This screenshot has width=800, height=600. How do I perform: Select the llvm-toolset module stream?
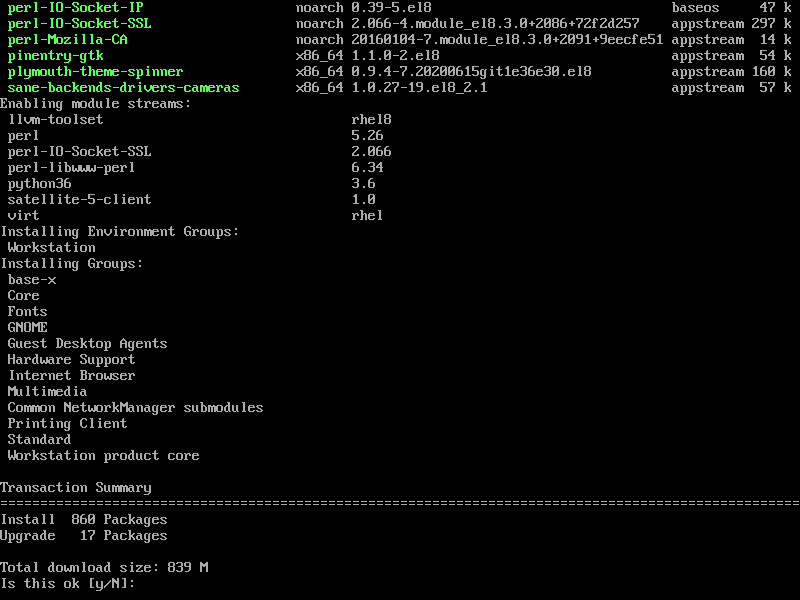coord(56,119)
